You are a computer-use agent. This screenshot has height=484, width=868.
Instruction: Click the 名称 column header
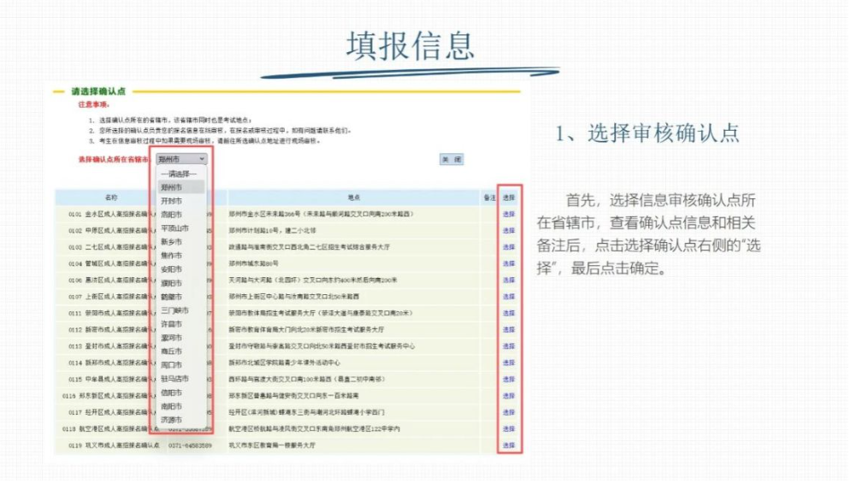click(x=111, y=198)
